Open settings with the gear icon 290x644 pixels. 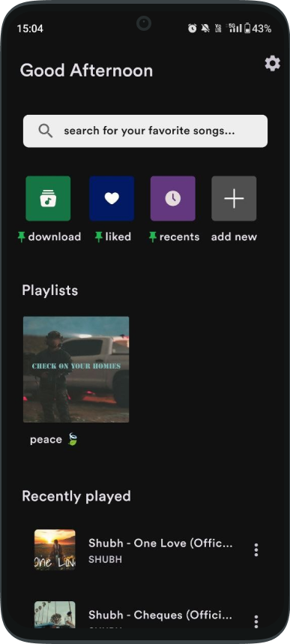point(272,64)
